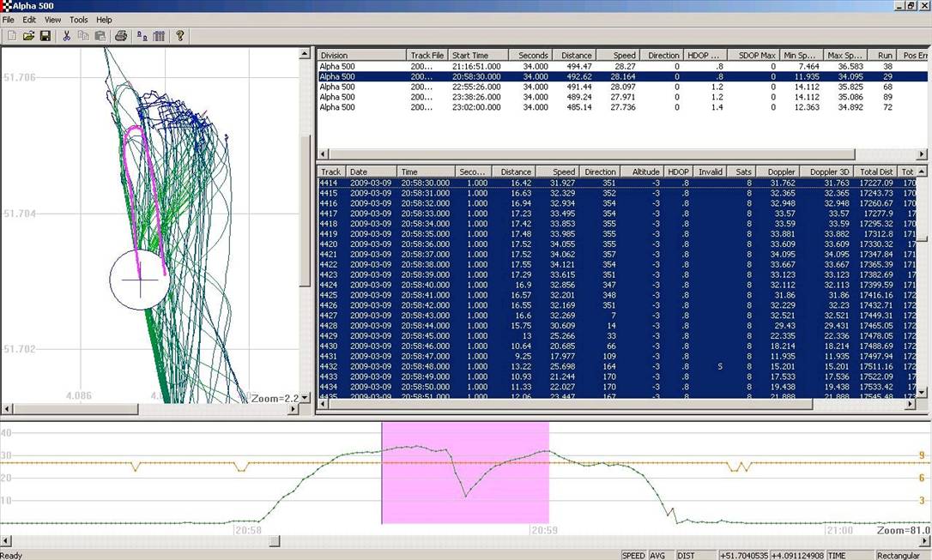Print using the printer icon

121,36
